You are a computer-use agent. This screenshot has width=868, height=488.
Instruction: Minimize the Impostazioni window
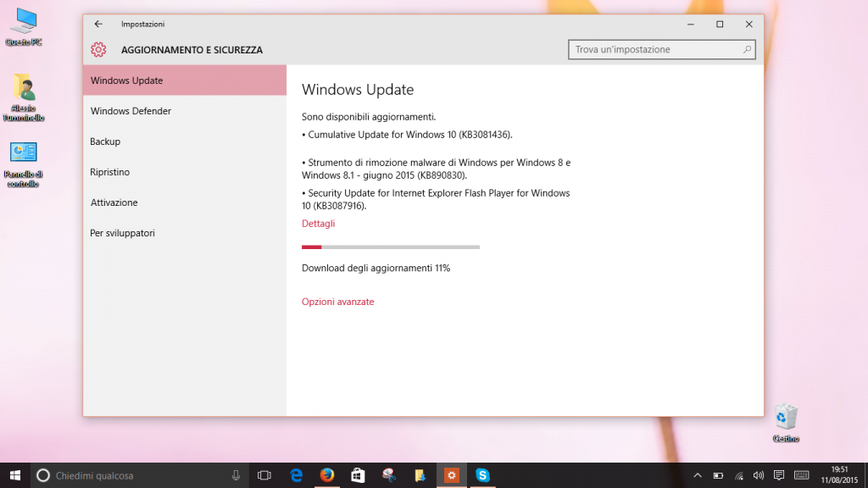pos(690,24)
